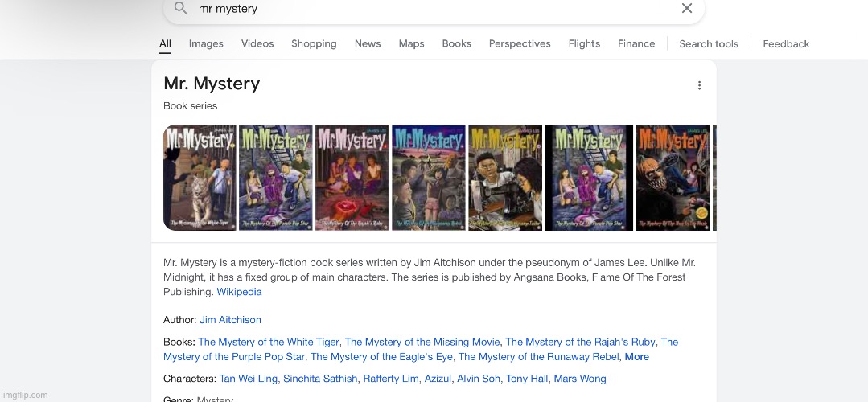Select the yellow sewing-machine book cover
The image size is (868, 402).
505,178
